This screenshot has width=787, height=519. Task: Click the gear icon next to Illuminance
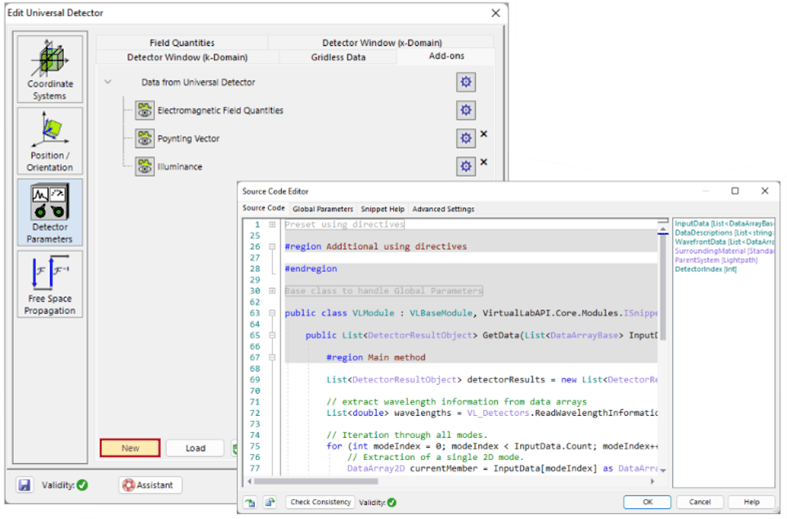click(465, 166)
